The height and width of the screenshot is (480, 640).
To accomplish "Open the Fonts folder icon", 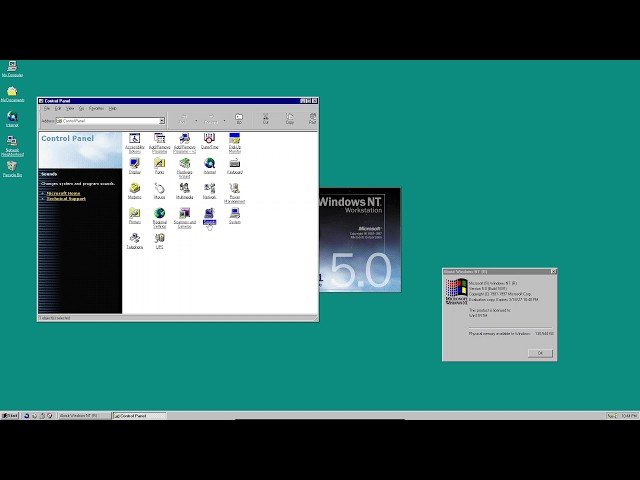I will (160, 166).
